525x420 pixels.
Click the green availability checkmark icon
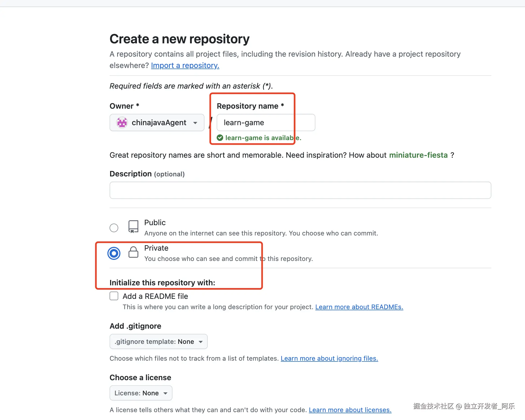(220, 138)
